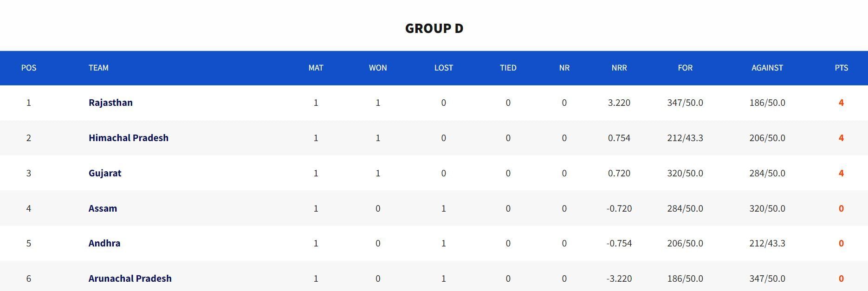Click the FOR column header

coord(685,68)
